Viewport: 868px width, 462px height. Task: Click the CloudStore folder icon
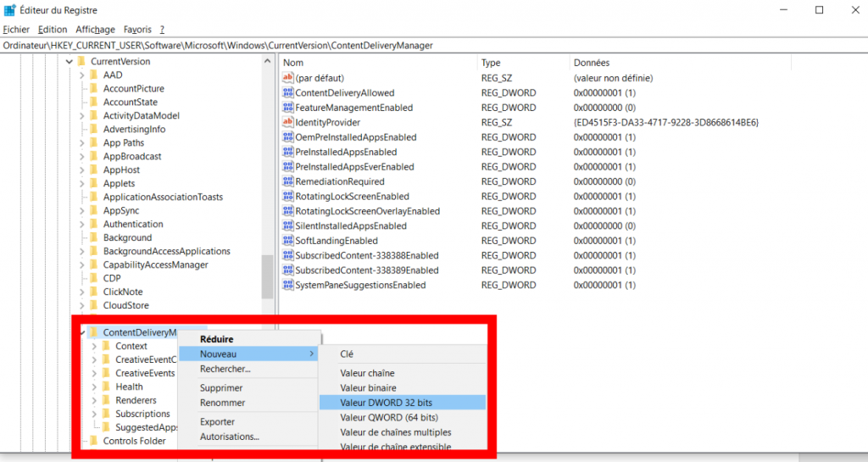tap(94, 305)
